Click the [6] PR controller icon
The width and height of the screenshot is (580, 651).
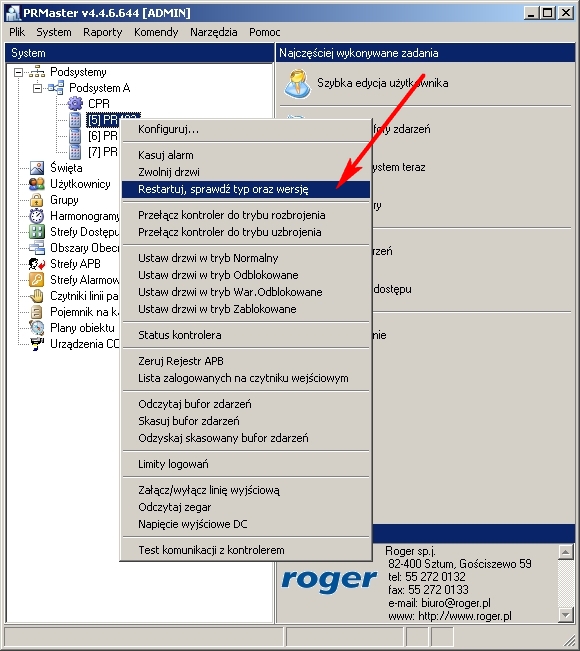(x=75, y=136)
